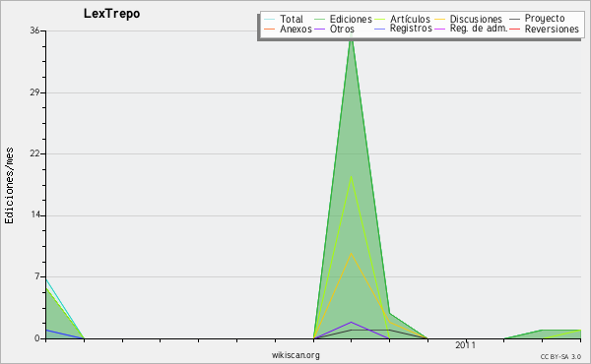Select the Reg. de adm. legend entry
Image resolution: width=591 pixels, height=364 pixels.
479,29
